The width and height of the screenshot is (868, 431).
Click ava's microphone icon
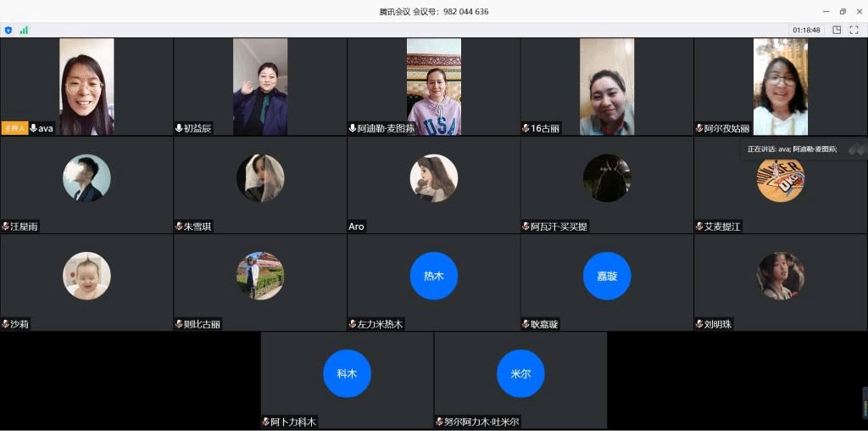coord(33,128)
